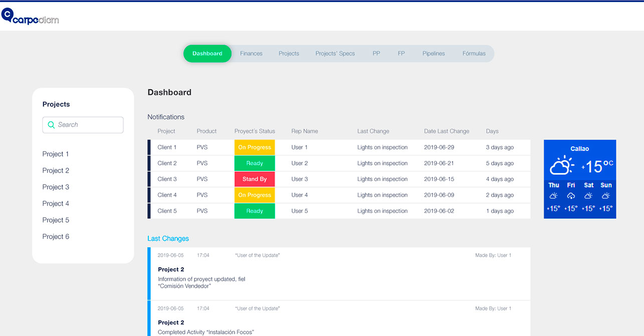This screenshot has height=336, width=644.
Task: Click On Progress status for Client 1
Action: coord(255,147)
